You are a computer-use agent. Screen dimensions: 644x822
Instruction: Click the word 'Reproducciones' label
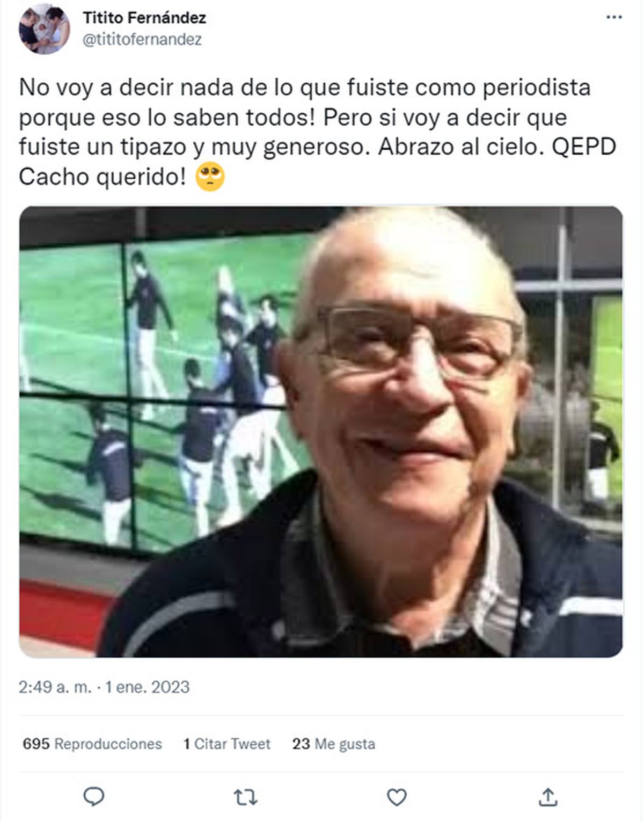(108, 744)
